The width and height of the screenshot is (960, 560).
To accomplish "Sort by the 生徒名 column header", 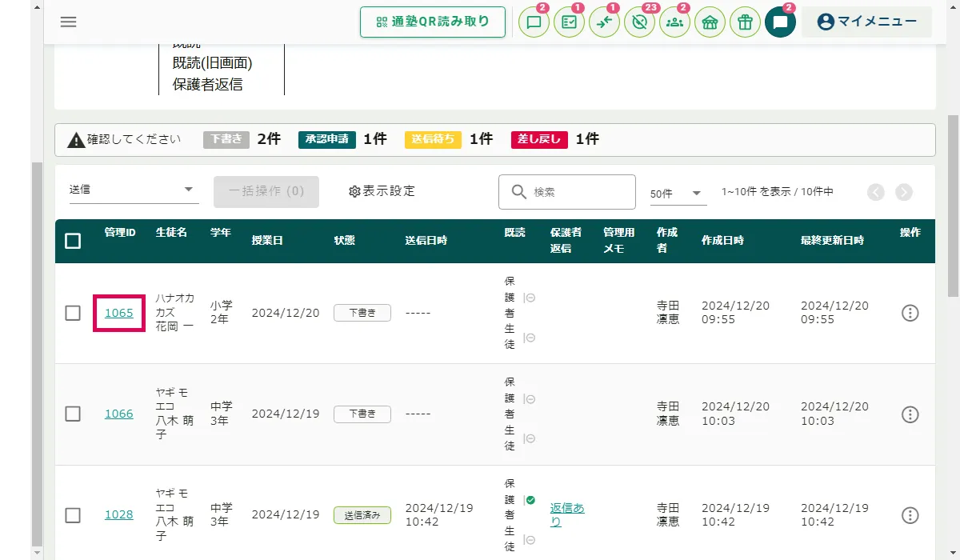I will point(171,233).
